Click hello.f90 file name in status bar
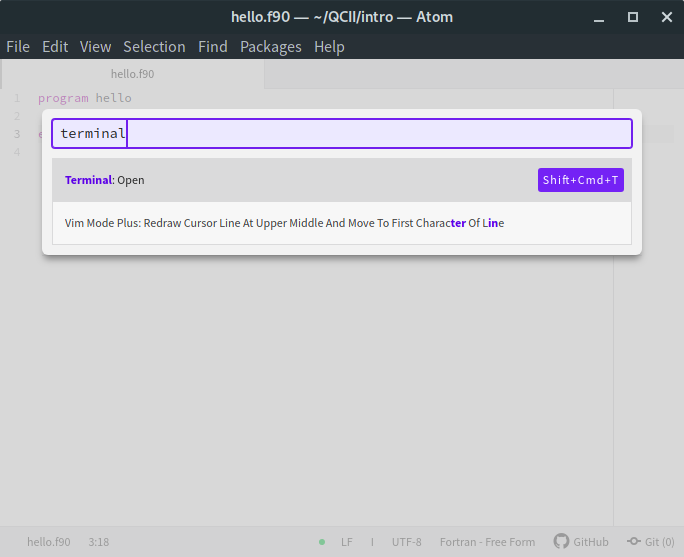 click(x=49, y=542)
